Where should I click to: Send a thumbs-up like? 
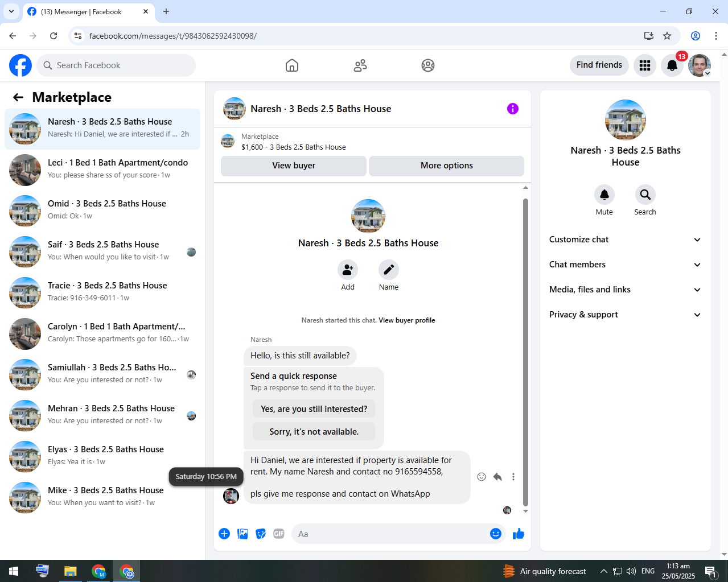[x=519, y=534]
